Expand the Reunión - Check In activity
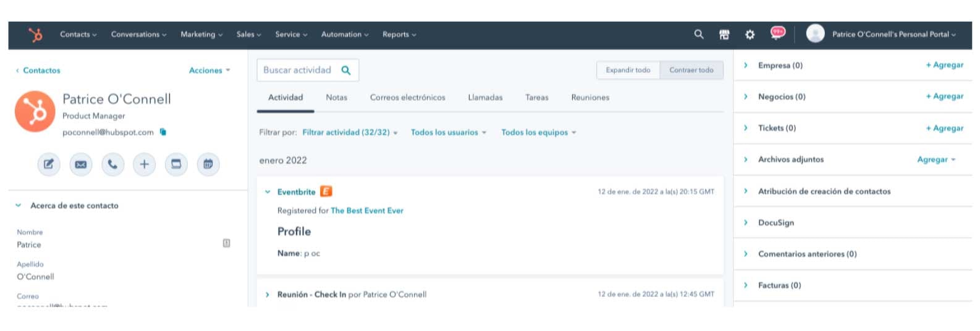Viewport: 980px width, 331px height. pos(268,295)
